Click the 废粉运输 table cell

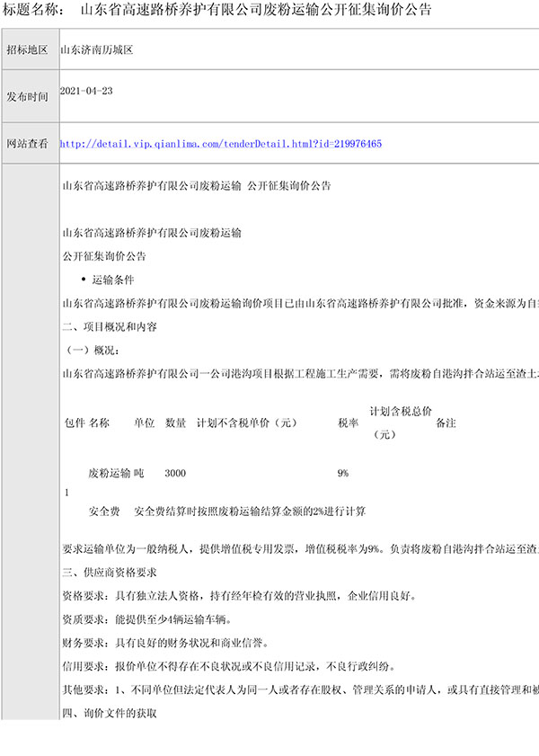pos(110,473)
